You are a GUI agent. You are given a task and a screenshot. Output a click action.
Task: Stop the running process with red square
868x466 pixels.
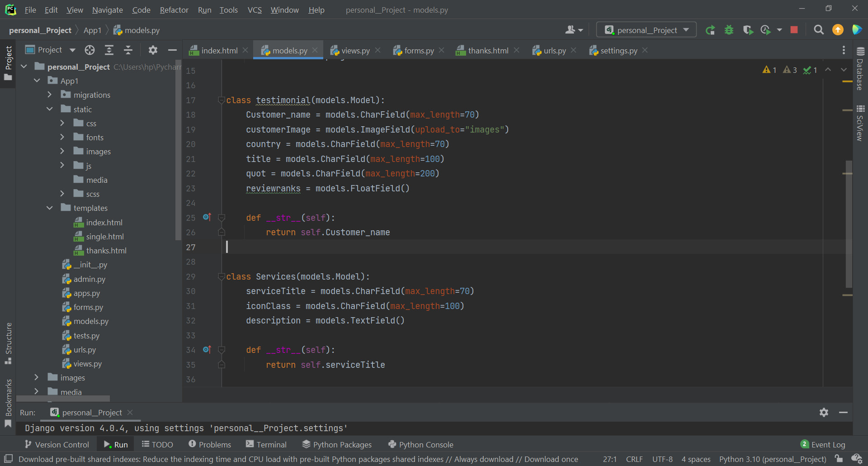(794, 30)
